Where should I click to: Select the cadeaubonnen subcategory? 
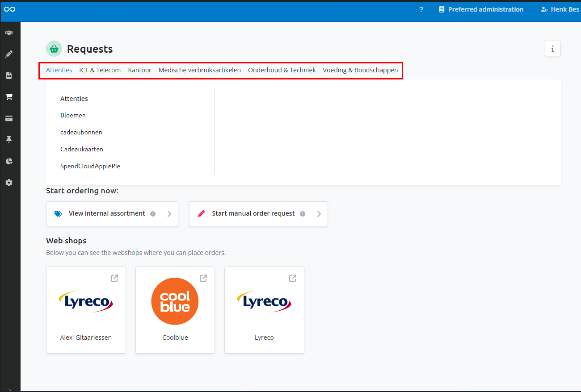(81, 132)
